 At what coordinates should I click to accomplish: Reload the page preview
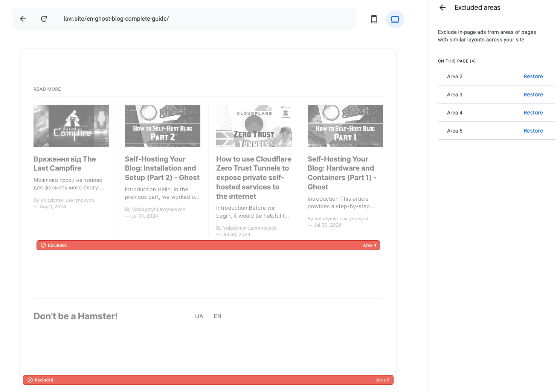tap(44, 19)
